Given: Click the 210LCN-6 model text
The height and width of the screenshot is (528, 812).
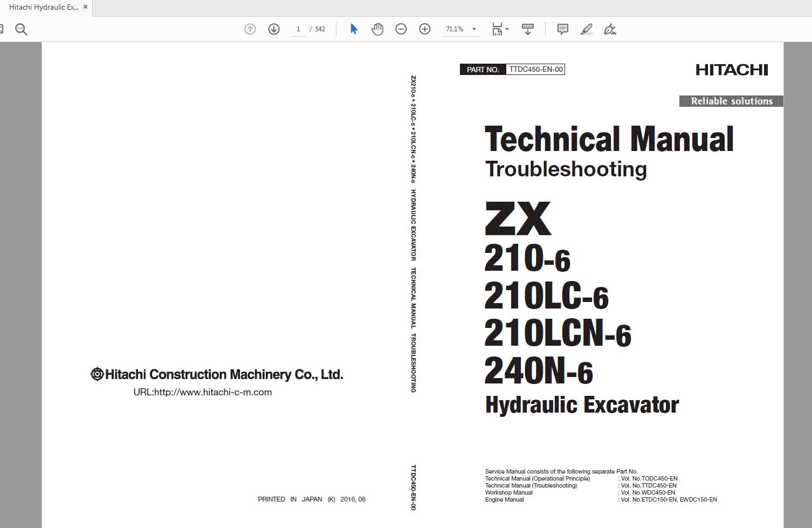Looking at the screenshot, I should 558,333.
